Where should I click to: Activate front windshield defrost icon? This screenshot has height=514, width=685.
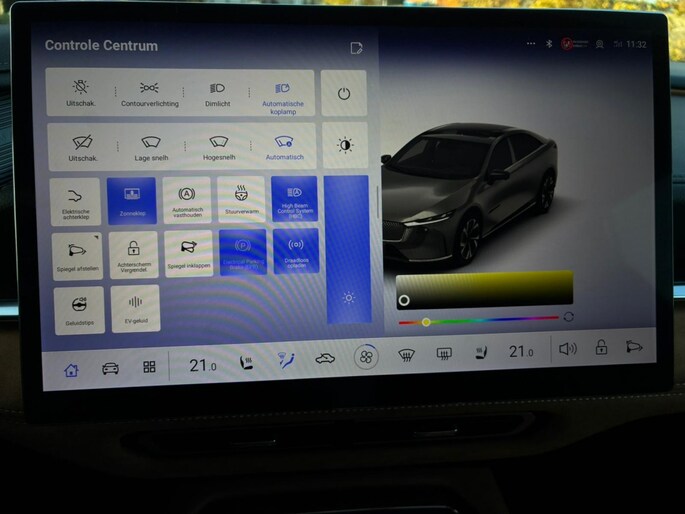406,354
